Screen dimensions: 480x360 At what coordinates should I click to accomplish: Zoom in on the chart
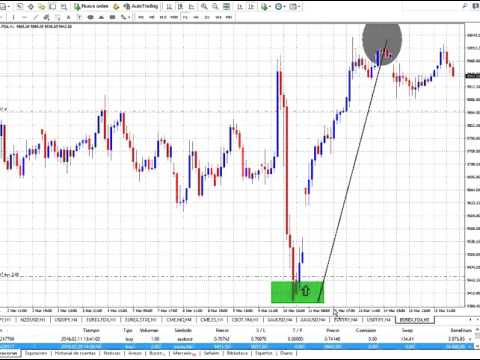click(x=204, y=6)
